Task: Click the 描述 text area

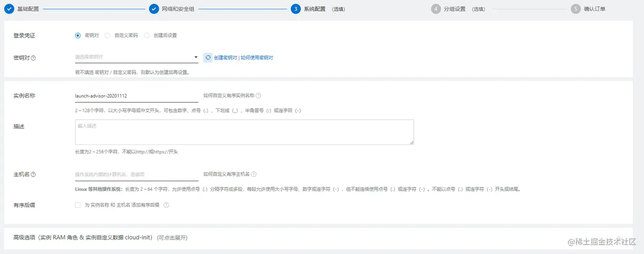Action: tap(244, 132)
